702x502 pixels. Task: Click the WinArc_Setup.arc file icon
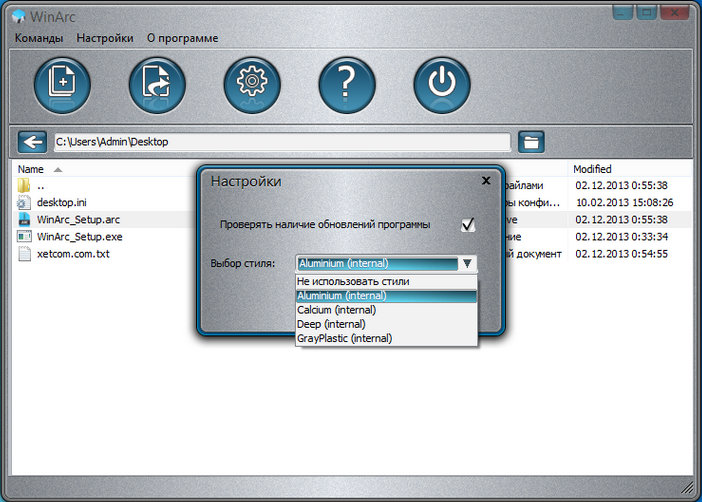click(x=24, y=219)
